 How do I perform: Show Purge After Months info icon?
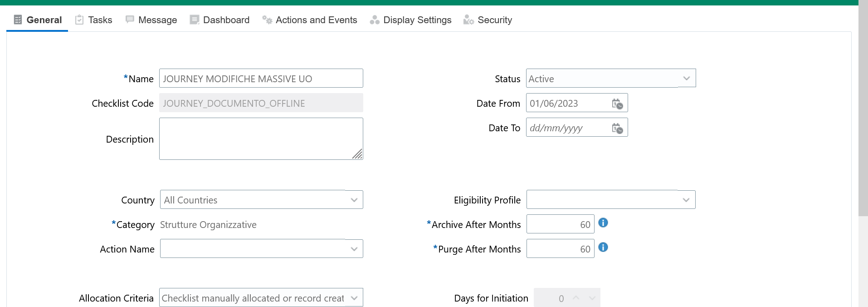coord(603,248)
